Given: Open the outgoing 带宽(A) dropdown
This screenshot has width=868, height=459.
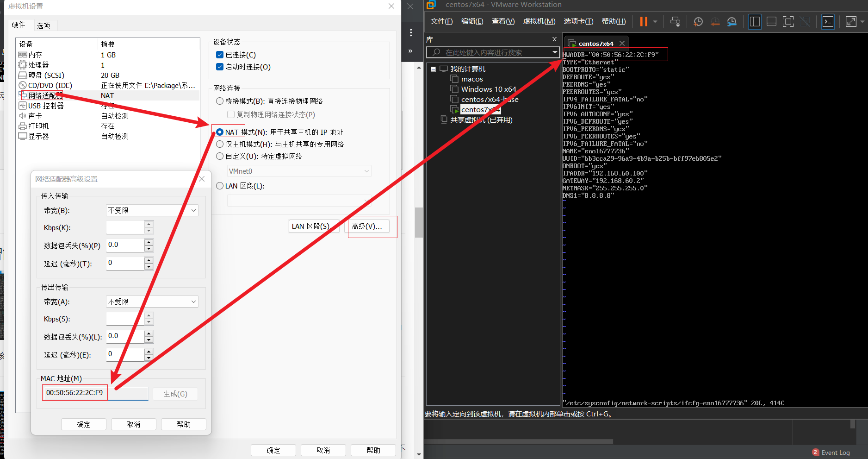Looking at the screenshot, I should tap(152, 302).
